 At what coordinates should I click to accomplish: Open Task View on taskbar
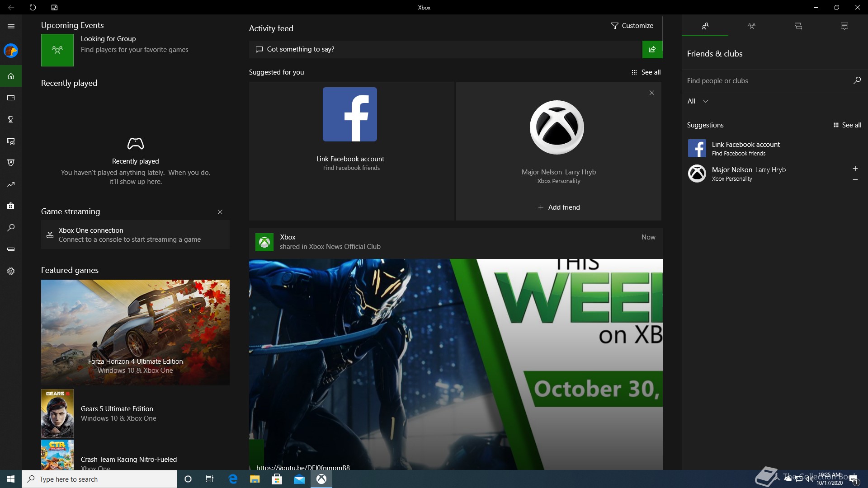210,479
